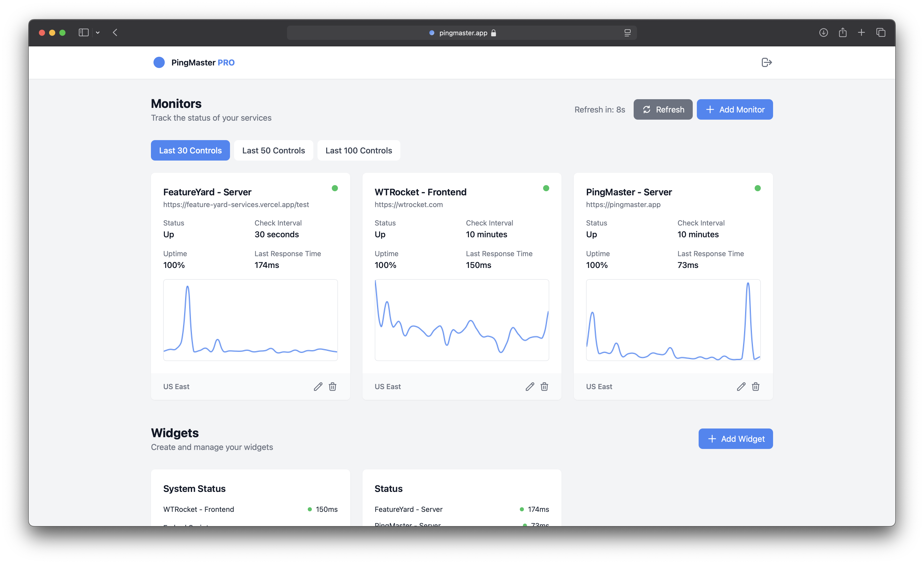Expand the sidebar dropdown chevron in browser toolbar
Image resolution: width=924 pixels, height=564 pixels.
coord(97,33)
